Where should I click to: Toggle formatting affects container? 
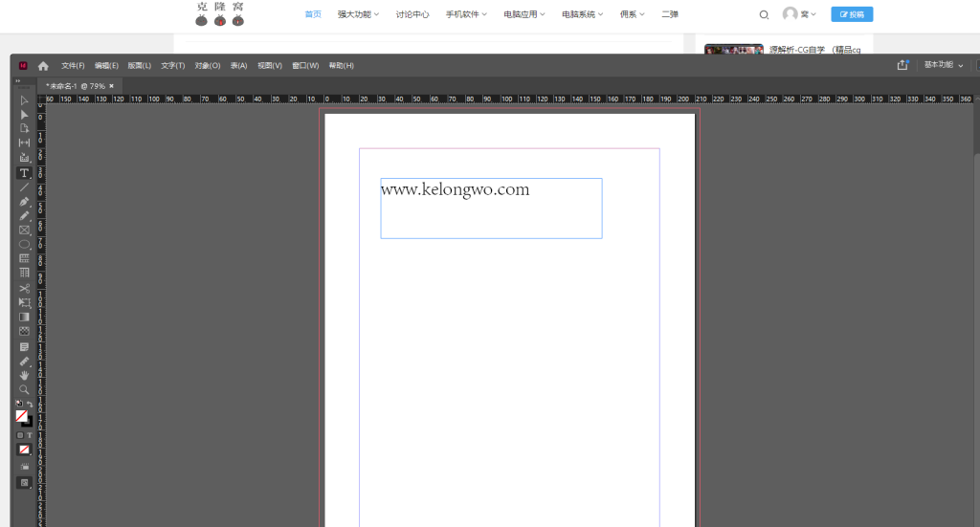coord(20,435)
